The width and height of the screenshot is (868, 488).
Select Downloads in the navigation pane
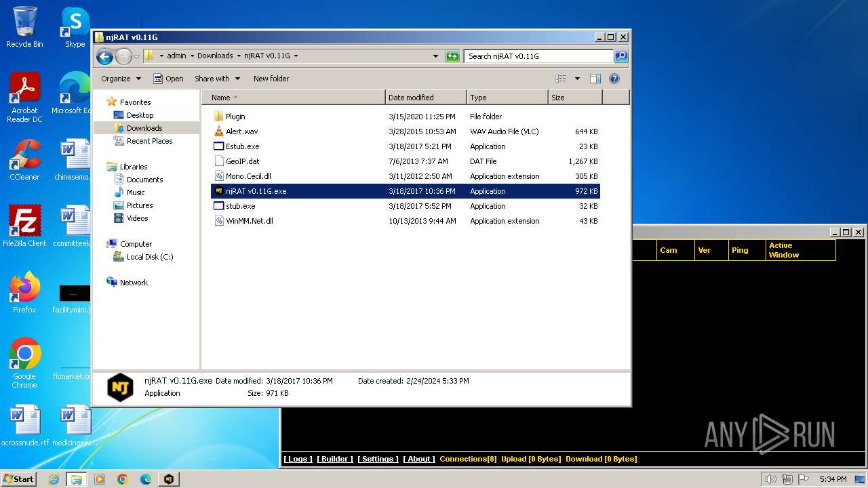click(144, 128)
